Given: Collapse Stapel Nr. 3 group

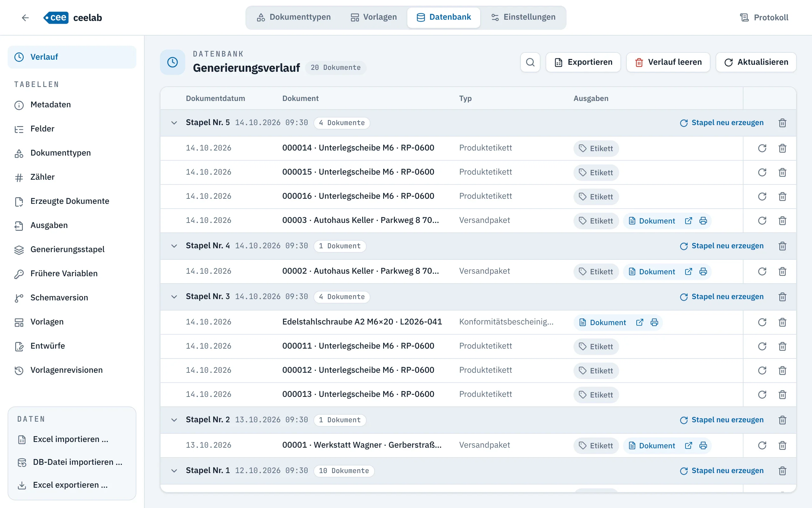Looking at the screenshot, I should pyautogui.click(x=174, y=297).
